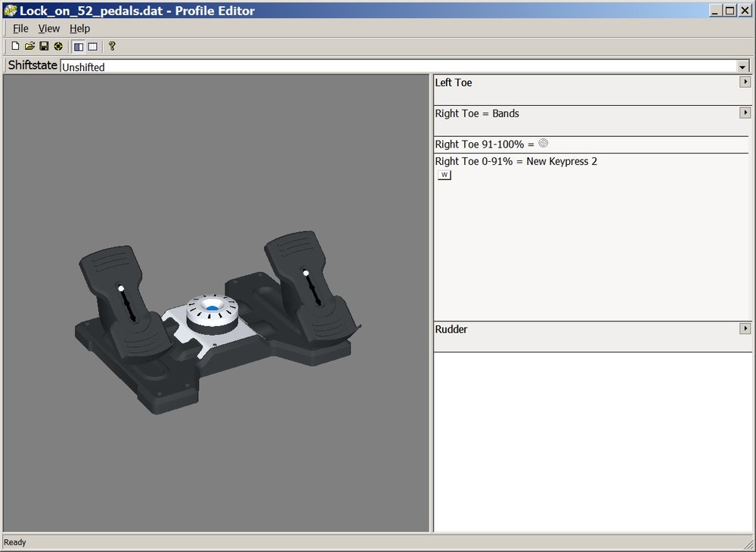Click the hatched circle icon in 91-100% band
The image size is (756, 552).
(544, 143)
